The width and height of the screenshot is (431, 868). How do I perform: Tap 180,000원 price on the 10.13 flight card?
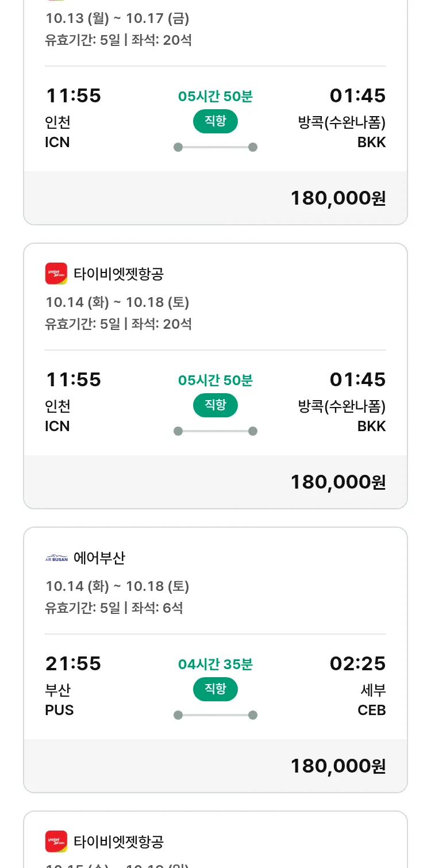coord(338,198)
